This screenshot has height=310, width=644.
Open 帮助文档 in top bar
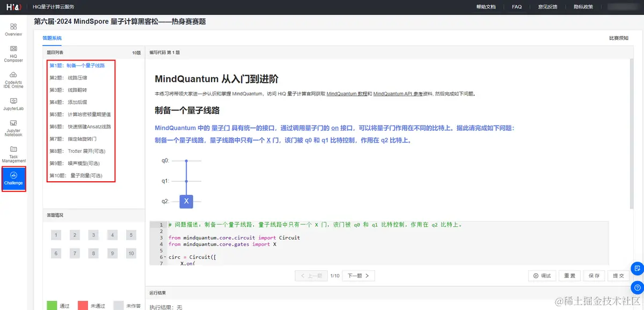[486, 7]
